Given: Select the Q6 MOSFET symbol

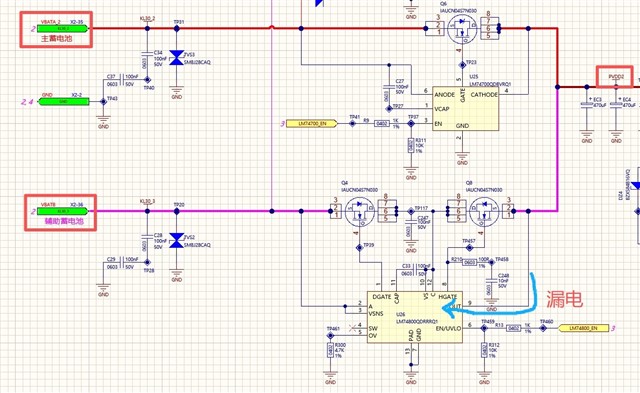Looking at the screenshot, I should [462, 29].
